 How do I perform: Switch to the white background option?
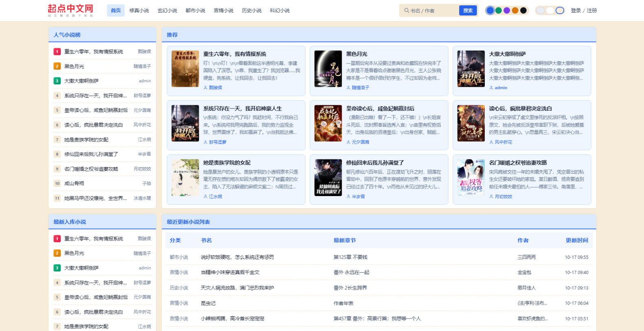point(550,11)
